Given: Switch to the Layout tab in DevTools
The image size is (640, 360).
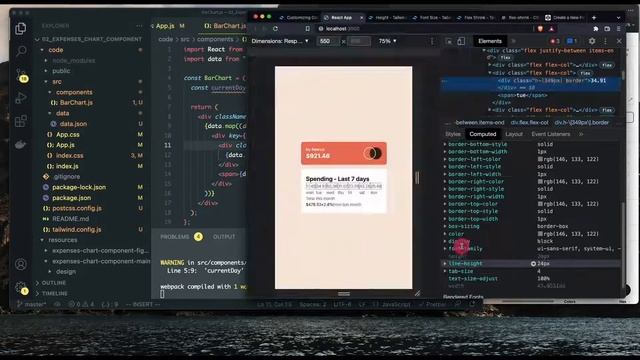Looking at the screenshot, I should click(513, 134).
